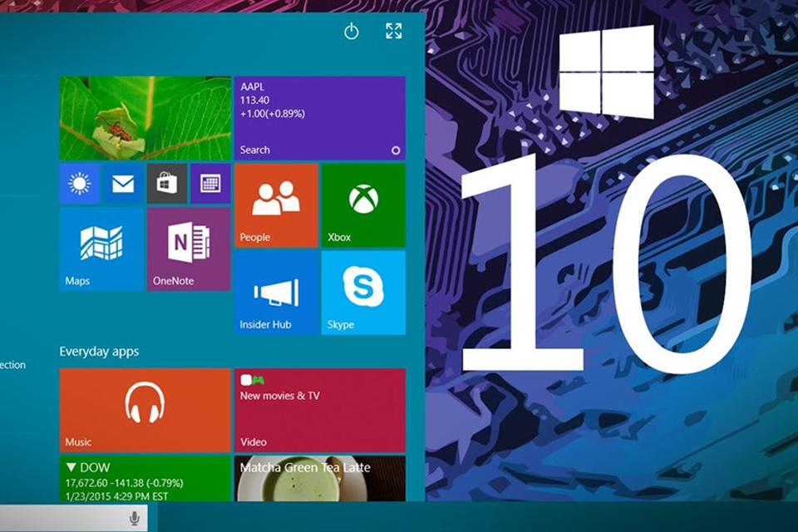Open the Music headphones tile
Viewport: 798px width, 532px height.
tap(145, 411)
